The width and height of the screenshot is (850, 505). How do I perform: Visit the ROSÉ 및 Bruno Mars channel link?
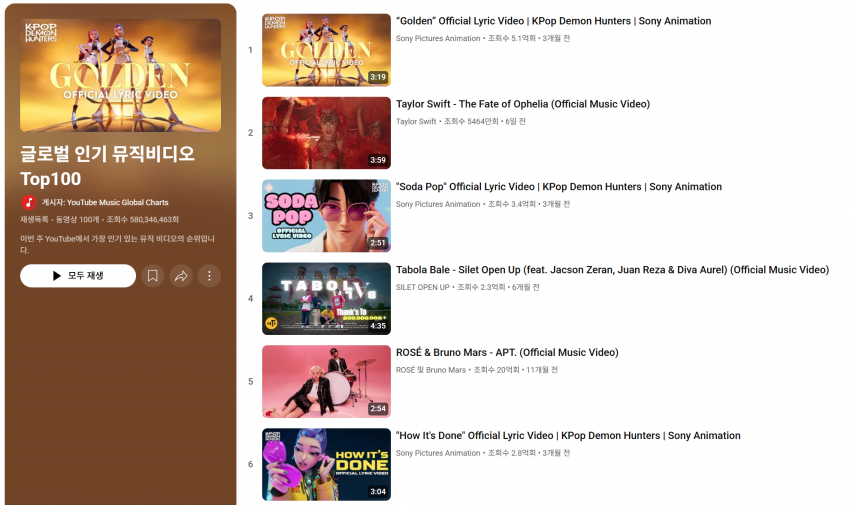[x=431, y=370]
